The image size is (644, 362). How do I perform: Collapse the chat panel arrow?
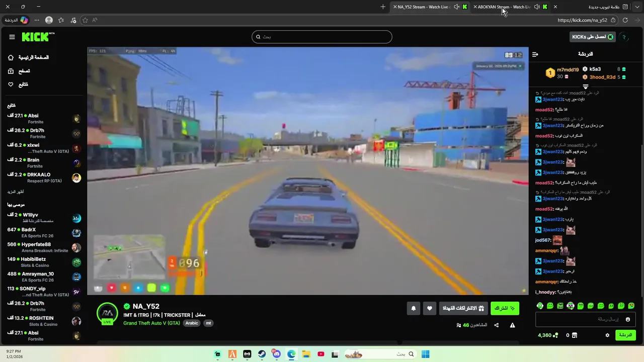535,54
